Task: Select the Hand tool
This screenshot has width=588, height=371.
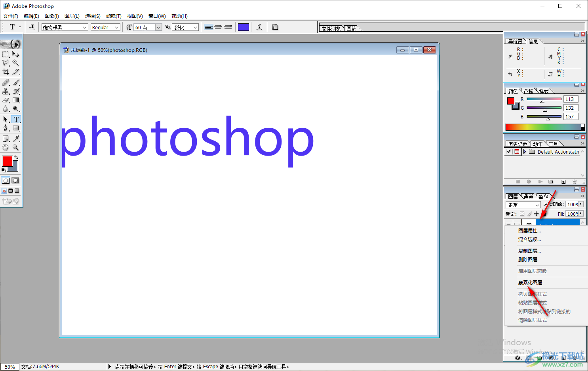Action: [x=6, y=147]
